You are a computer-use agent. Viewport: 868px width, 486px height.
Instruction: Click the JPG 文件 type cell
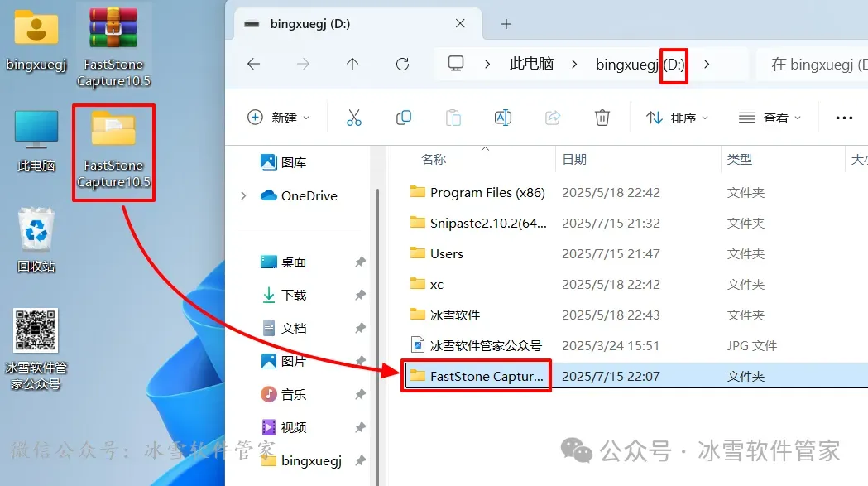click(752, 346)
